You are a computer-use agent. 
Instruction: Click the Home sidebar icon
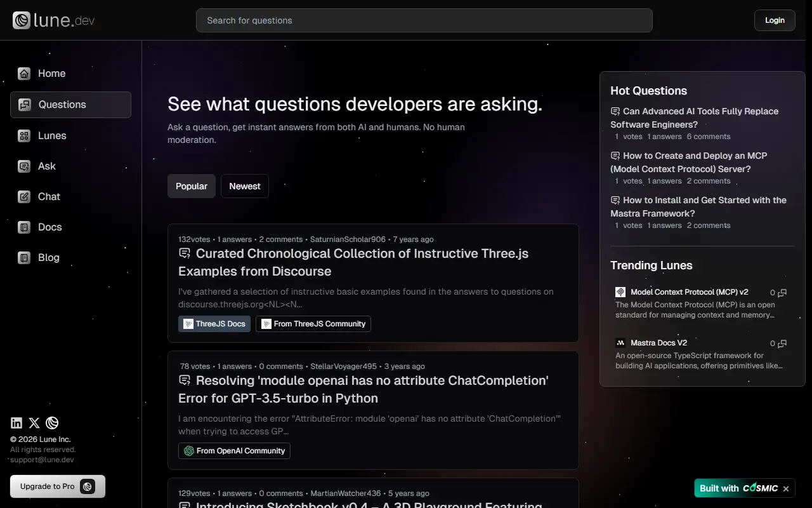coord(24,74)
